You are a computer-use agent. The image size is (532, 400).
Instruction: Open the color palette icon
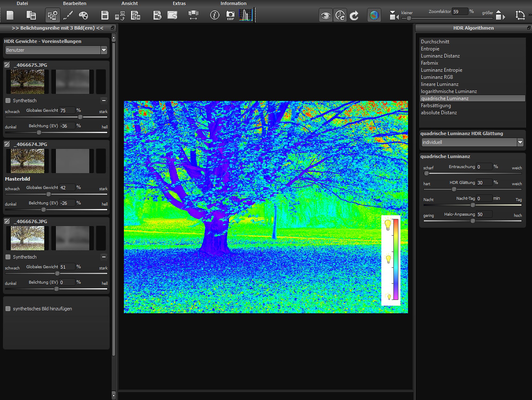pos(83,15)
